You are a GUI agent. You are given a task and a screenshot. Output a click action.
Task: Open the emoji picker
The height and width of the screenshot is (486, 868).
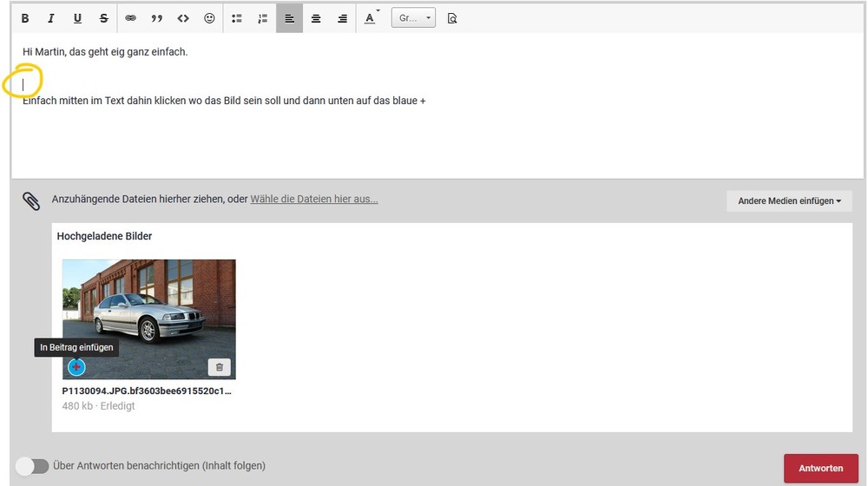click(209, 18)
